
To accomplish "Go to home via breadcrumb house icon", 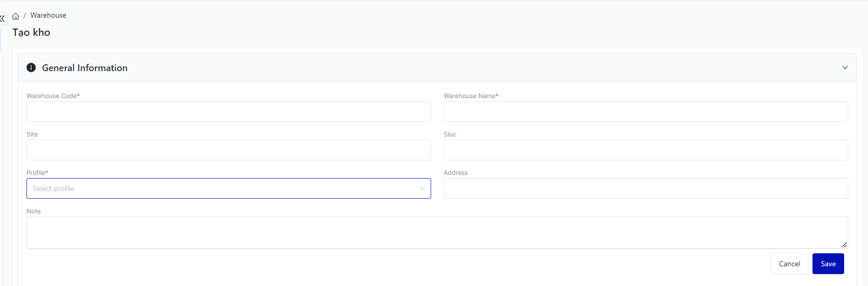I will click(16, 16).
